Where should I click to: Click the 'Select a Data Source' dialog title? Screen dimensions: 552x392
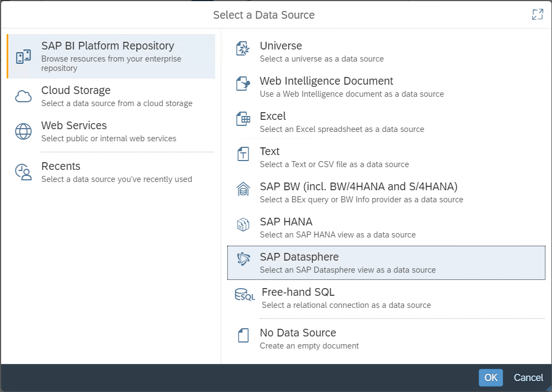[264, 15]
